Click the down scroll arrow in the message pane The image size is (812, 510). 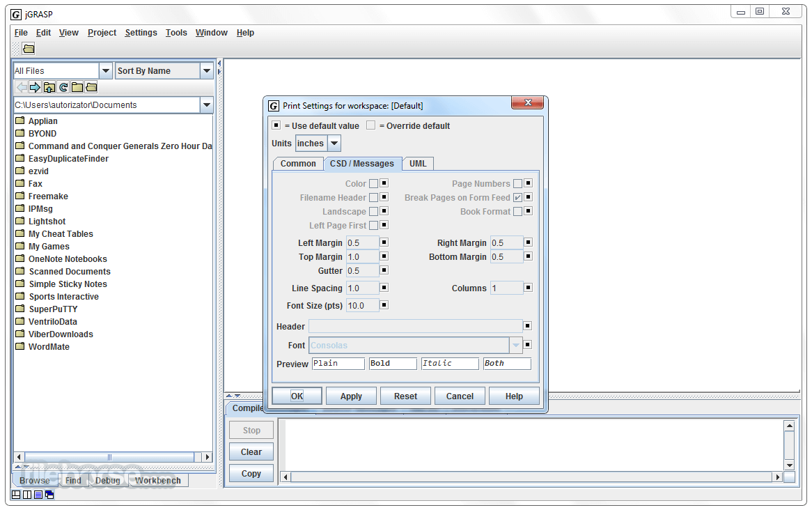[x=789, y=465]
